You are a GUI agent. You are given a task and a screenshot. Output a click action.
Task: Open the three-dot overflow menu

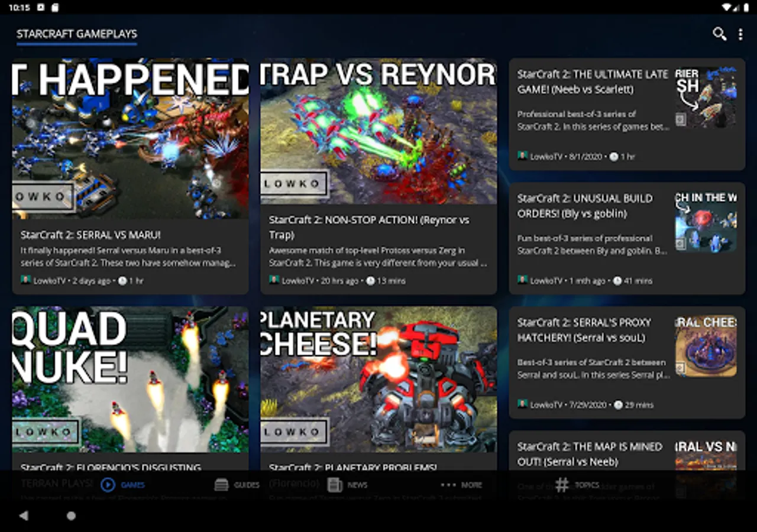point(740,34)
